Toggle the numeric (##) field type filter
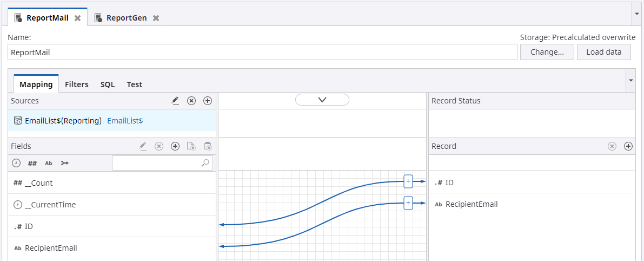This screenshot has width=644, height=261. pos(32,163)
